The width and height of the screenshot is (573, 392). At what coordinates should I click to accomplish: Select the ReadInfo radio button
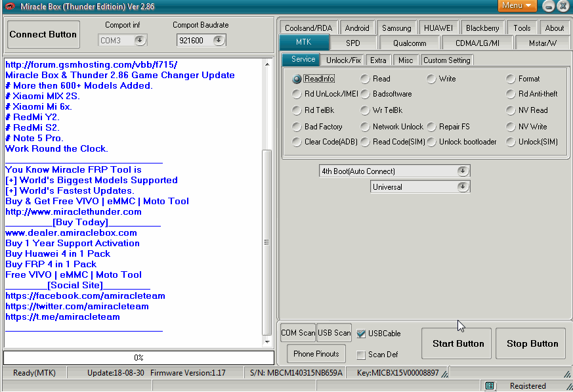297,79
